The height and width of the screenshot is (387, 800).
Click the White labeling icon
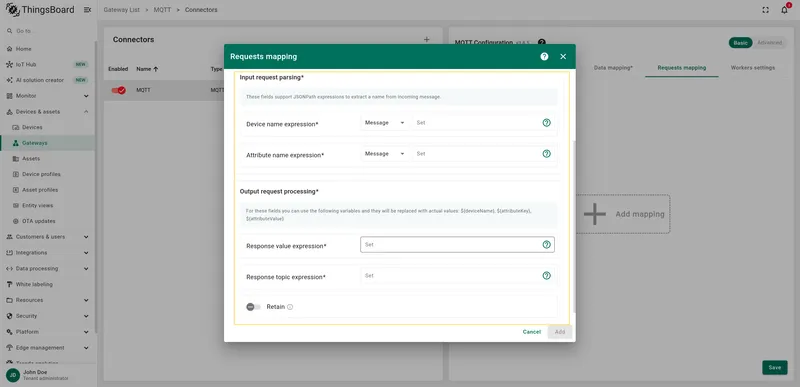9,284
